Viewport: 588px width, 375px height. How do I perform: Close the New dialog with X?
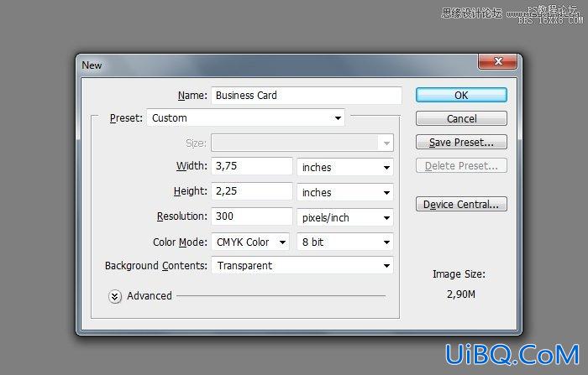pos(497,61)
